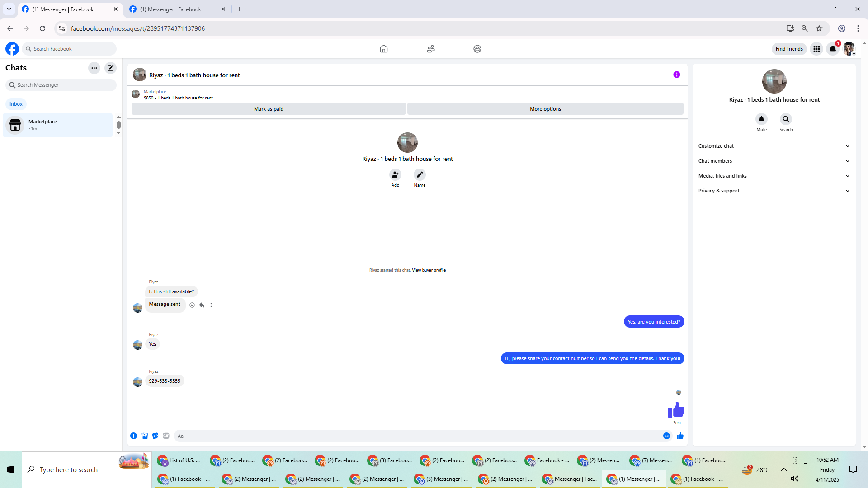Click the Windows taskbar search box
Image resolution: width=868 pixels, height=488 pixels.
pyautogui.click(x=87, y=470)
